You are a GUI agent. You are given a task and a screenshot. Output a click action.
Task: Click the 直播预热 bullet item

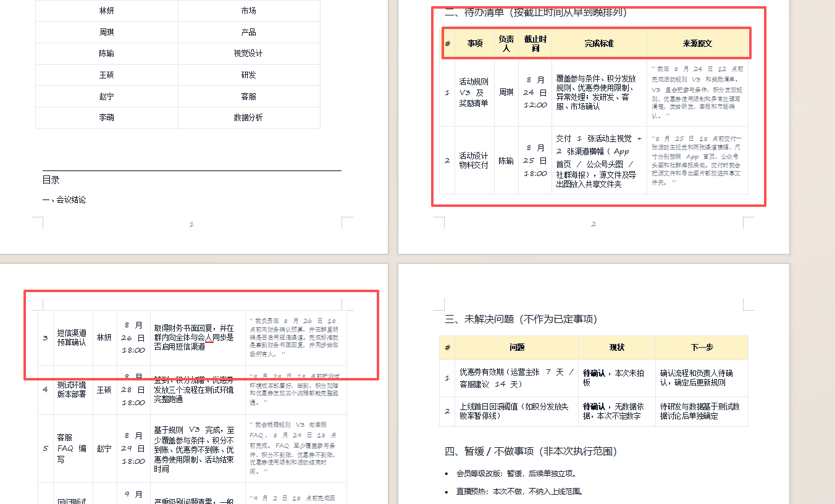pyautogui.click(x=519, y=492)
